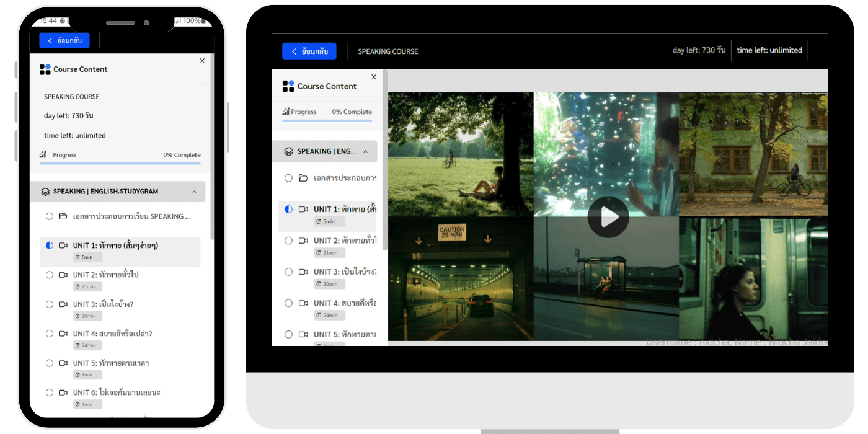Toggle the half-filled UNIT 1 circle on desktop
The height and width of the screenshot is (434, 868).
pos(288,210)
